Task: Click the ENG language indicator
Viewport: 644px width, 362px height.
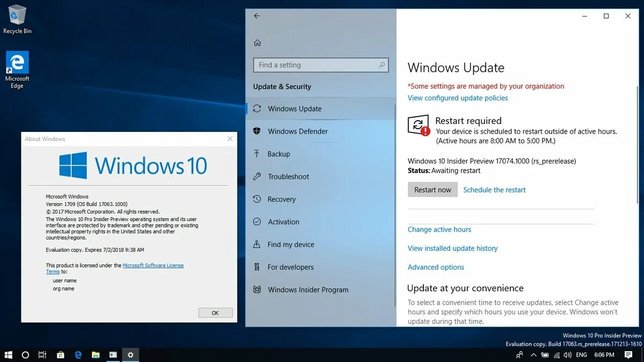Action: click(581, 355)
